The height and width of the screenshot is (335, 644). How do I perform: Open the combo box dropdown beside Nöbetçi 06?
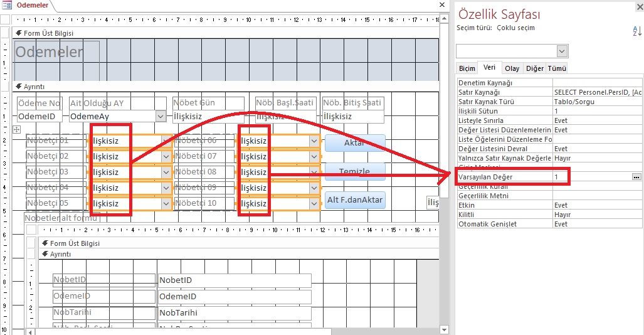pyautogui.click(x=314, y=141)
